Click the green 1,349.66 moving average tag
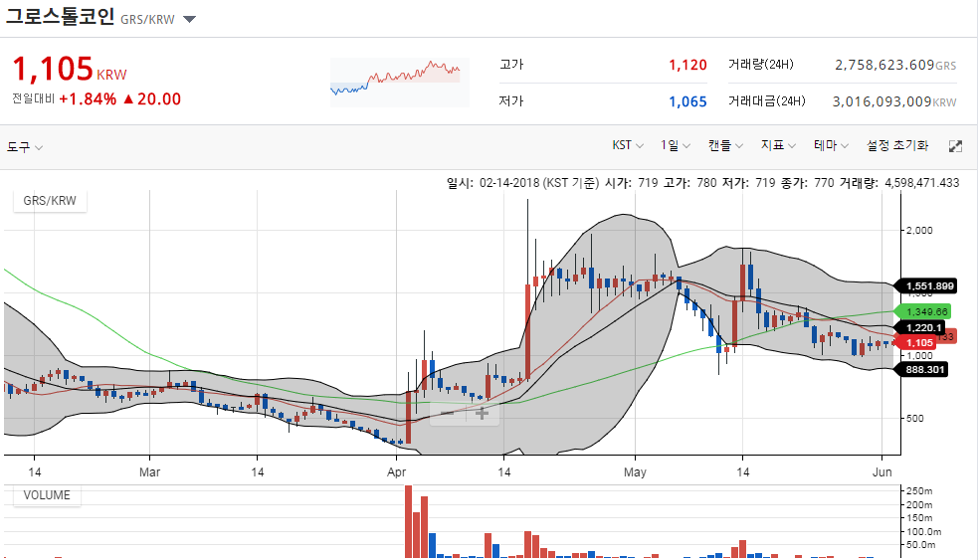This screenshot has height=560, width=978. tap(924, 311)
